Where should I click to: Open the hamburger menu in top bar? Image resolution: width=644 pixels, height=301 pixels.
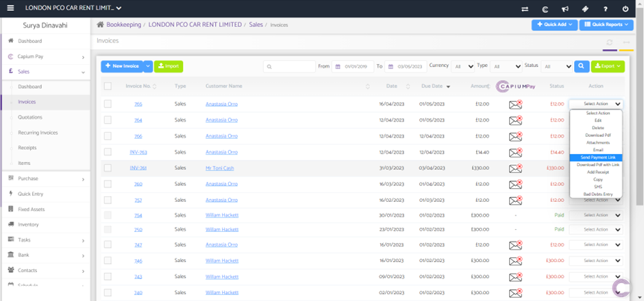coord(11,8)
